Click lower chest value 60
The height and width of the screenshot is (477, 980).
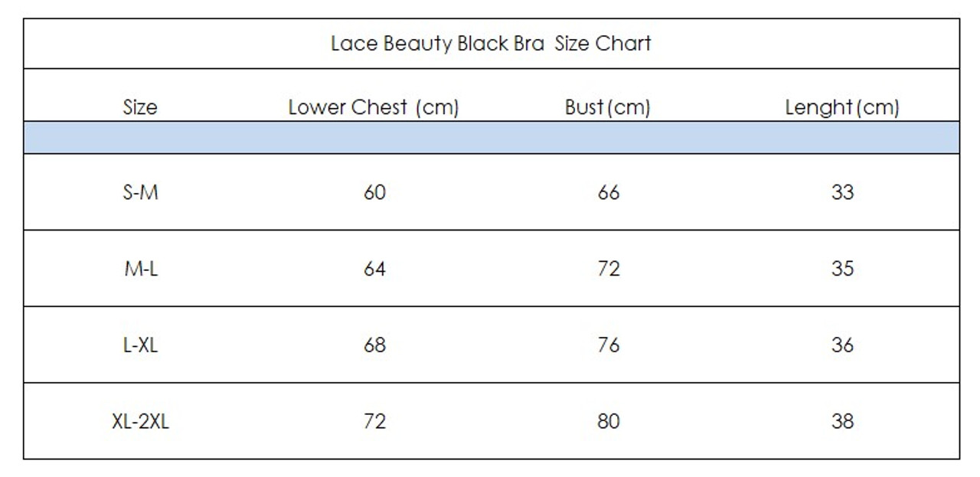[374, 192]
